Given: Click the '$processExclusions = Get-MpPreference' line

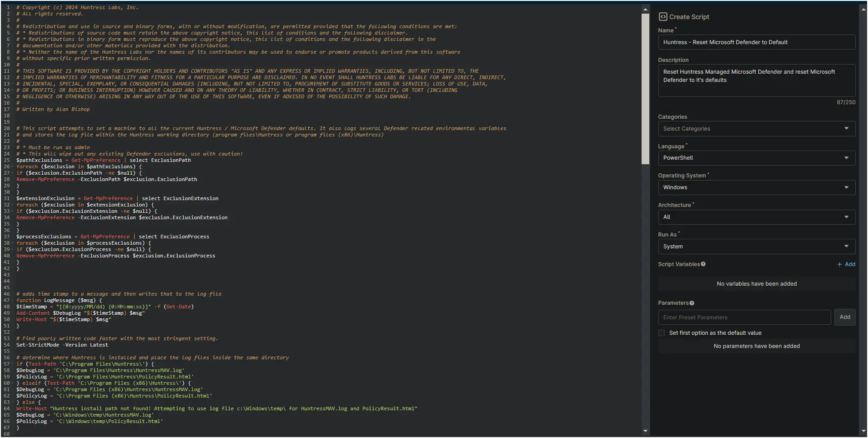Looking at the screenshot, I should [x=113, y=237].
